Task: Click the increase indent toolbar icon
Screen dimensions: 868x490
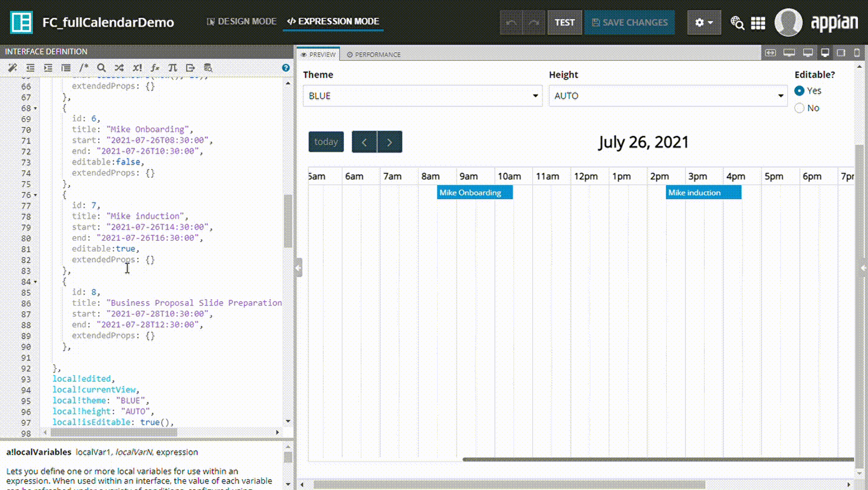Action: [x=48, y=68]
